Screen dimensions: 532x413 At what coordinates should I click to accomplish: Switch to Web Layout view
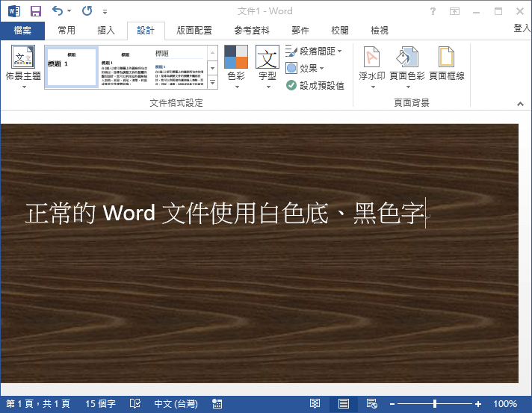coord(372,404)
